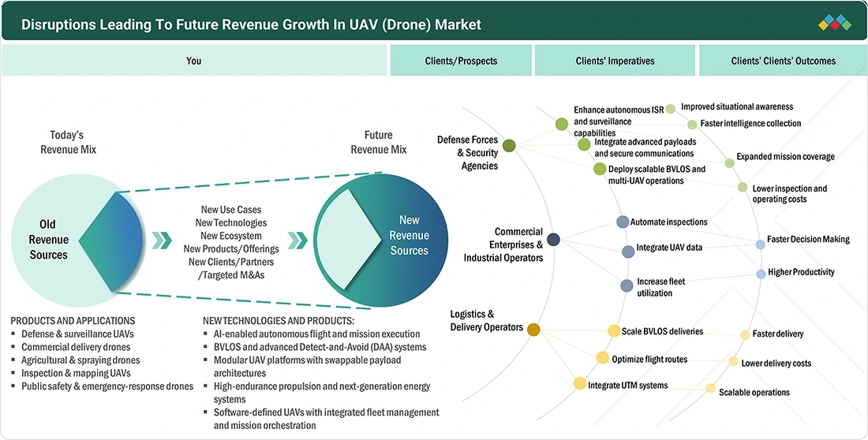868x440 pixels.
Task: Select the "Clients' Imperatives" column header
Action: 615,61
